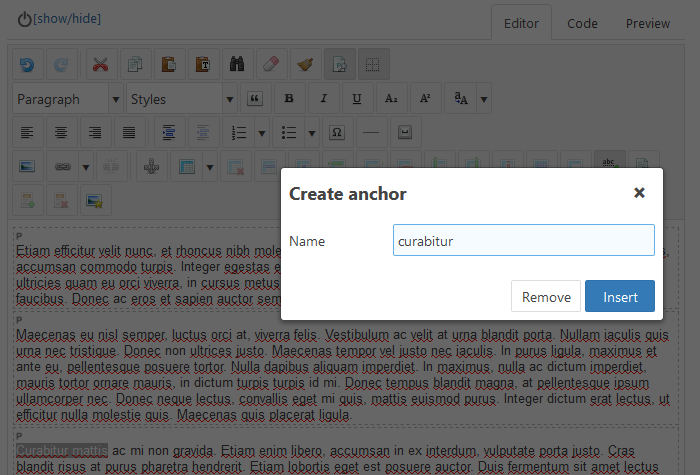Viewport: 700px width, 475px height.
Task: Click the Redo icon
Action: click(x=61, y=65)
